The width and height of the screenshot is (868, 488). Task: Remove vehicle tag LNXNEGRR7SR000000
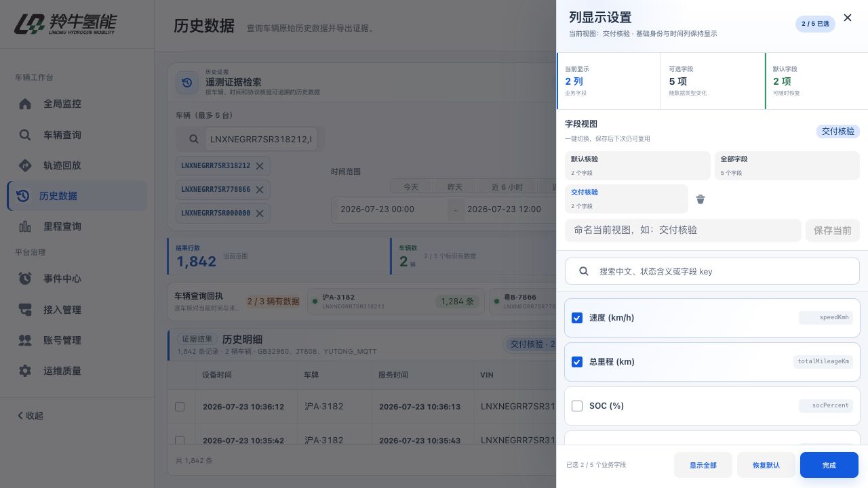(x=260, y=213)
